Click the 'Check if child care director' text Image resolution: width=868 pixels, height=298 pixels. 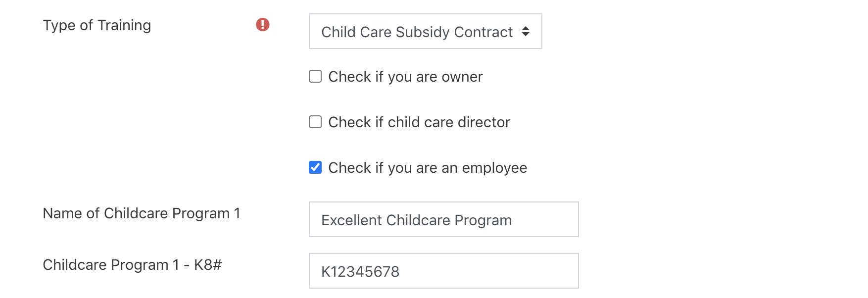coord(419,122)
